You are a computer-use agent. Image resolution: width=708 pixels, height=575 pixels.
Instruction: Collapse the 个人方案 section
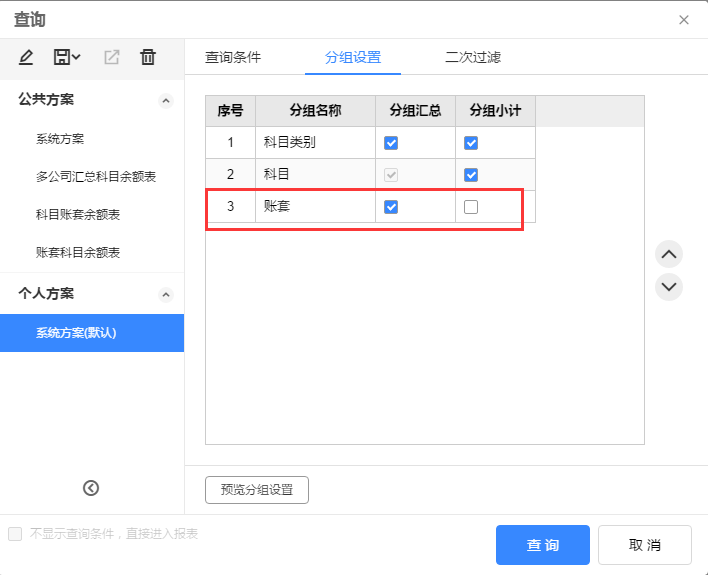[166, 295]
